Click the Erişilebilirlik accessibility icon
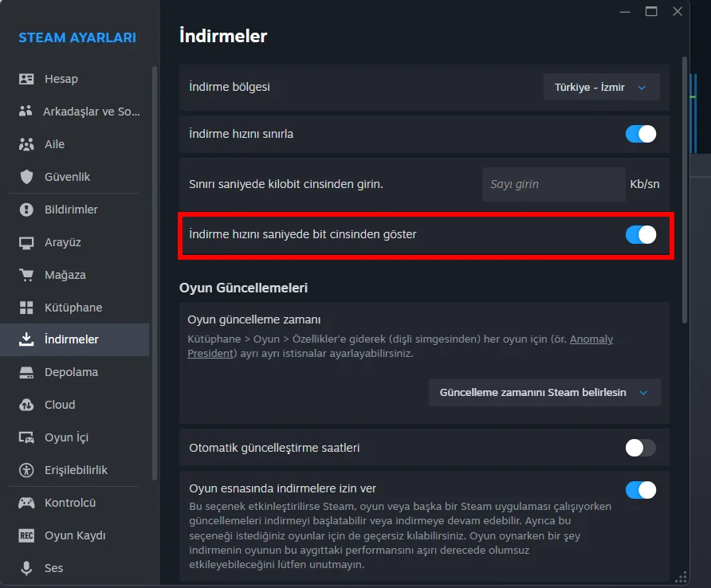 [26, 470]
